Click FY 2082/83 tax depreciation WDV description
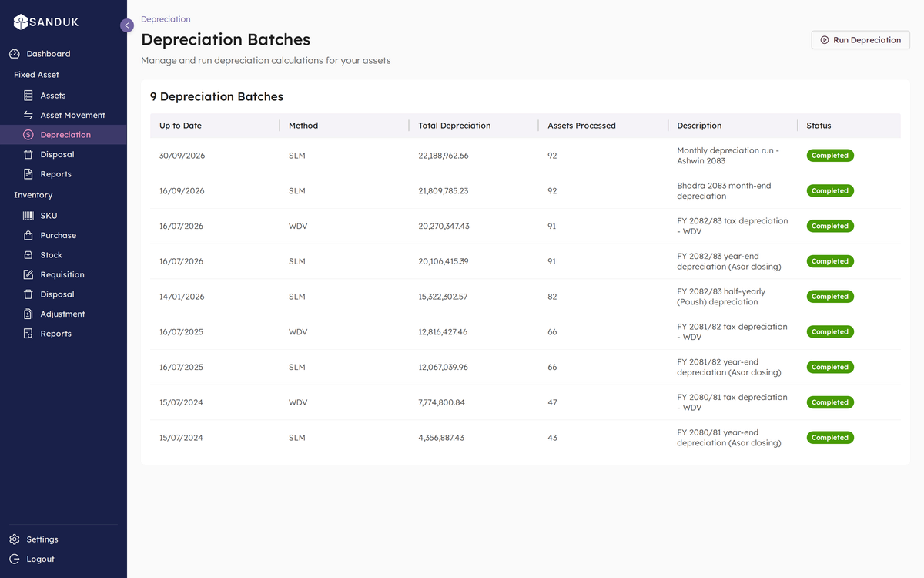924x578 pixels. [x=732, y=227]
